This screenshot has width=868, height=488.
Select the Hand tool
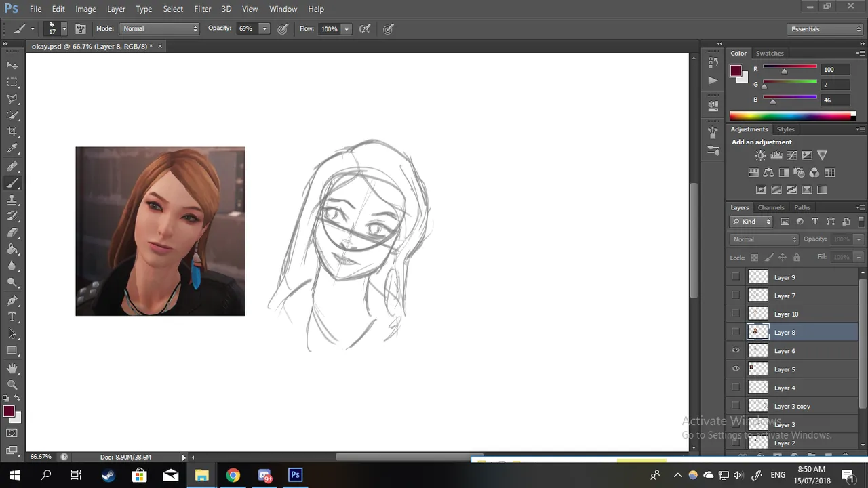click(x=12, y=368)
